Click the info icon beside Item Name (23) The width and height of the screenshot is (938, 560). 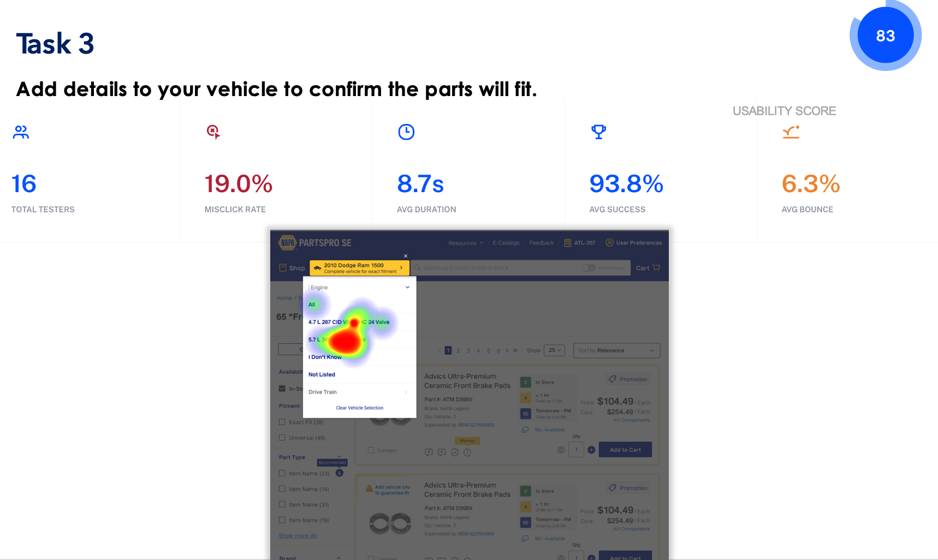point(339,473)
